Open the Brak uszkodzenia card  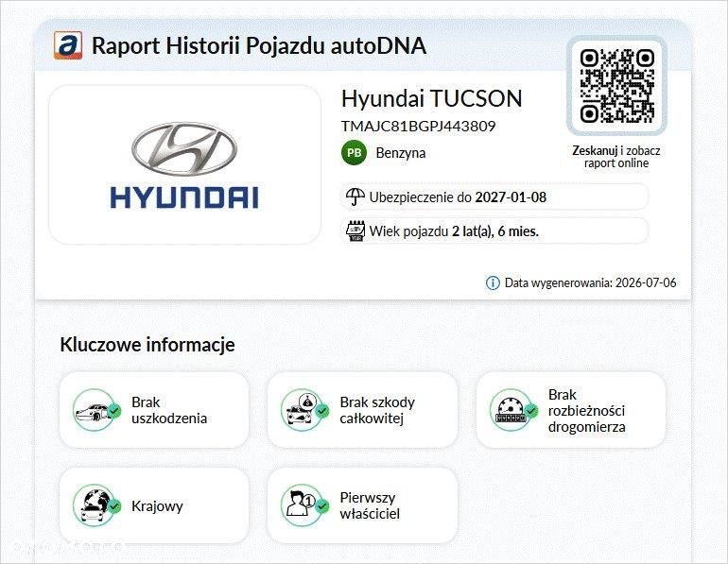coord(154,410)
